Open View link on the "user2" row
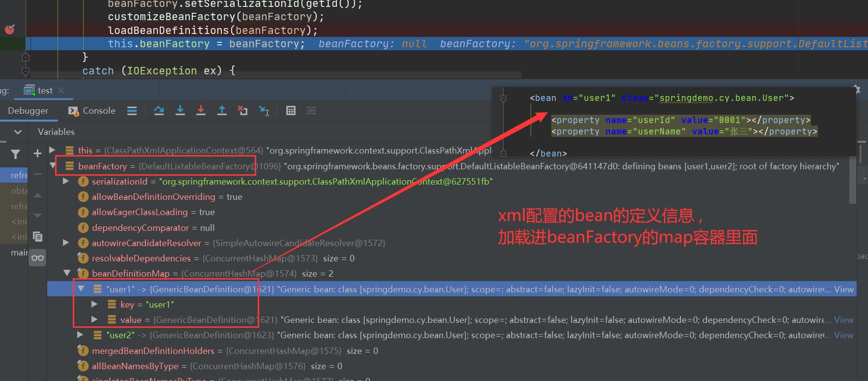This screenshot has height=381, width=868. point(844,335)
